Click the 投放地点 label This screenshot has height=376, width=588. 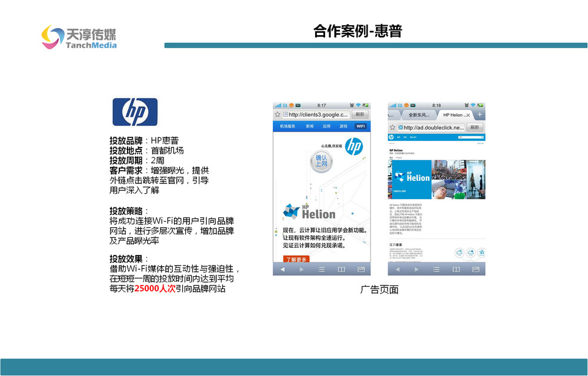[126, 150]
